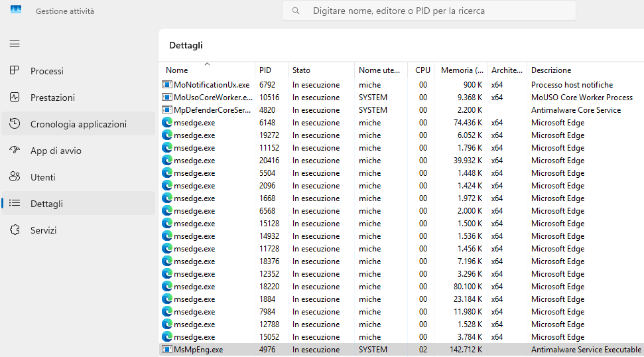The image size is (644, 357).
Task: Click the Dettagli page heading
Action: click(x=186, y=45)
